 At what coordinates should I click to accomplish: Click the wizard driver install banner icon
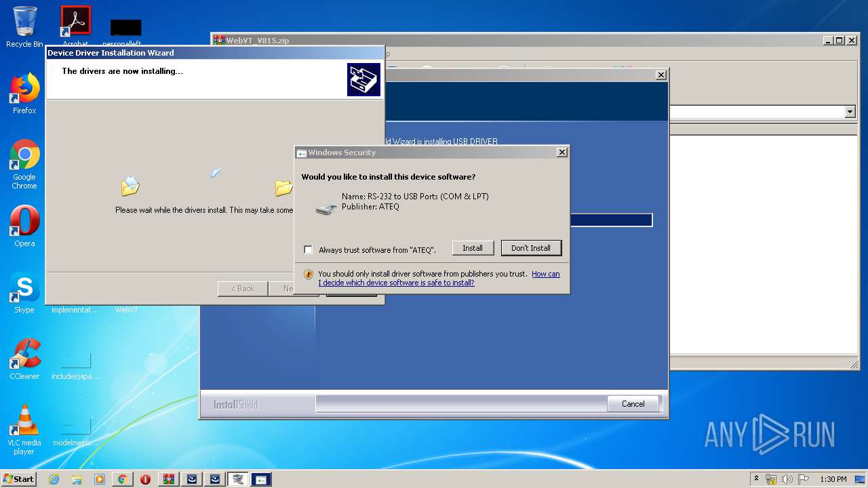tap(363, 79)
